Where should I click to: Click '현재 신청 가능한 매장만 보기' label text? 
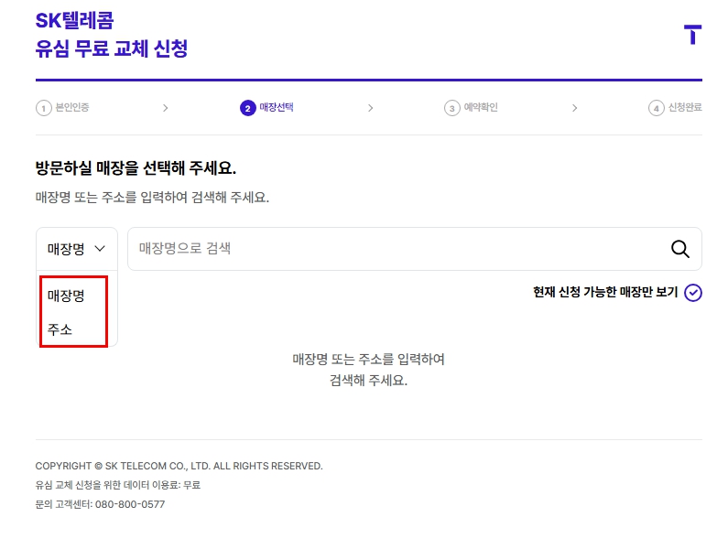point(605,292)
